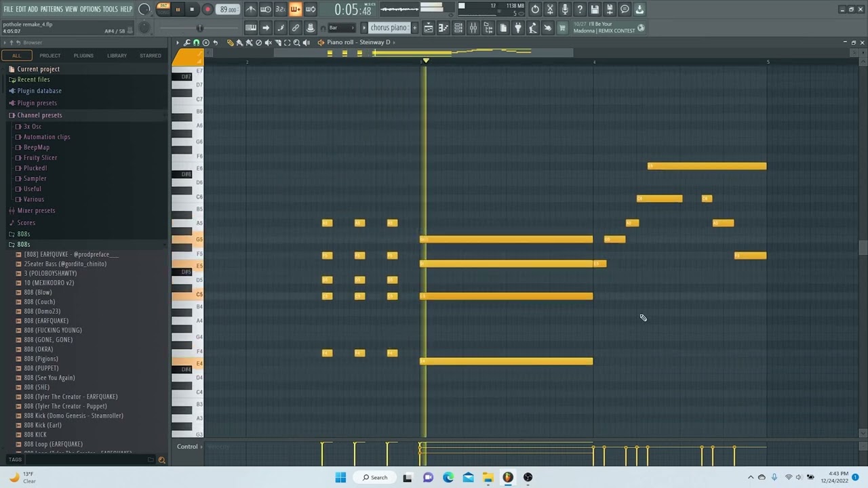
Task: Click the step editing arrow icon
Action: [265, 28]
